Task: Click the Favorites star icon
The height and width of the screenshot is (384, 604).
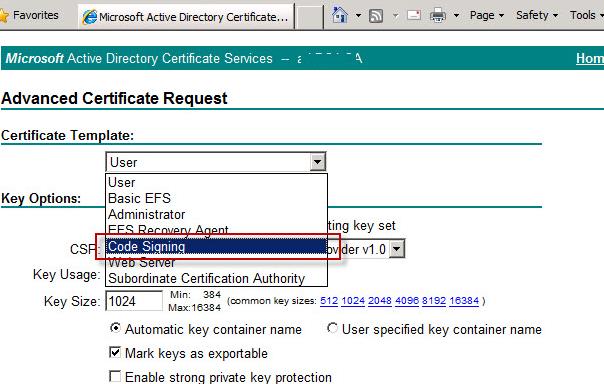Action: [3, 16]
